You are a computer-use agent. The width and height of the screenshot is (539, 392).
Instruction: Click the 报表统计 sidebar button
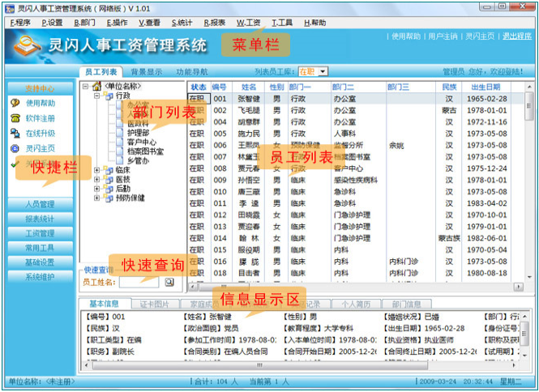(40, 219)
